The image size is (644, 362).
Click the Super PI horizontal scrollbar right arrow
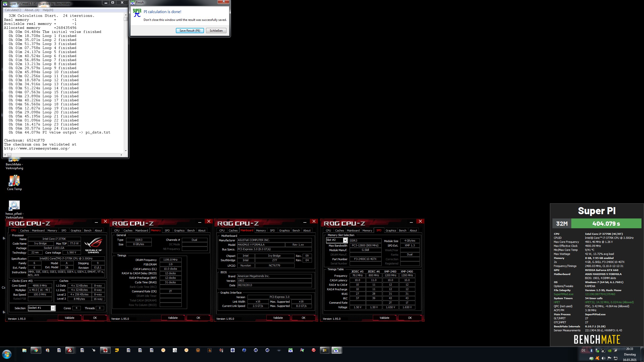122,155
